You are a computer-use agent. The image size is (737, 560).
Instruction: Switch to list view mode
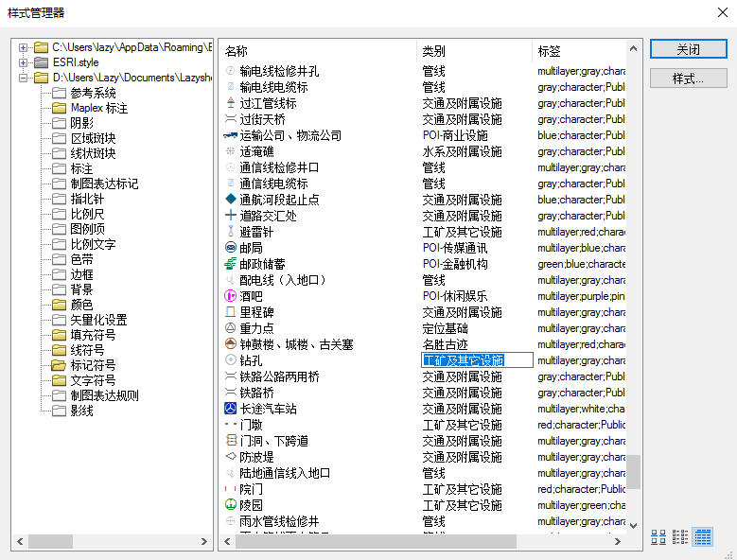680,537
